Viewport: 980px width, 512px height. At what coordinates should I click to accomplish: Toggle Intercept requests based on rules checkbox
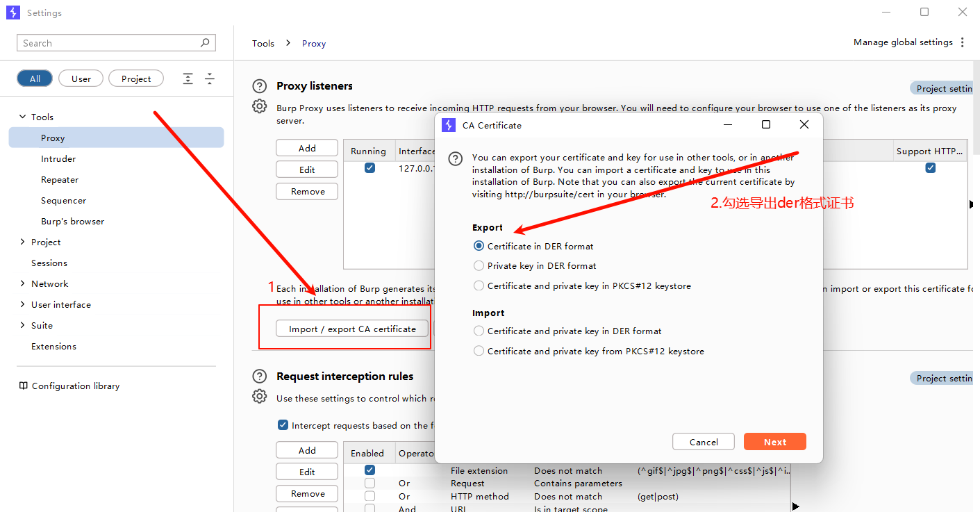pos(283,425)
